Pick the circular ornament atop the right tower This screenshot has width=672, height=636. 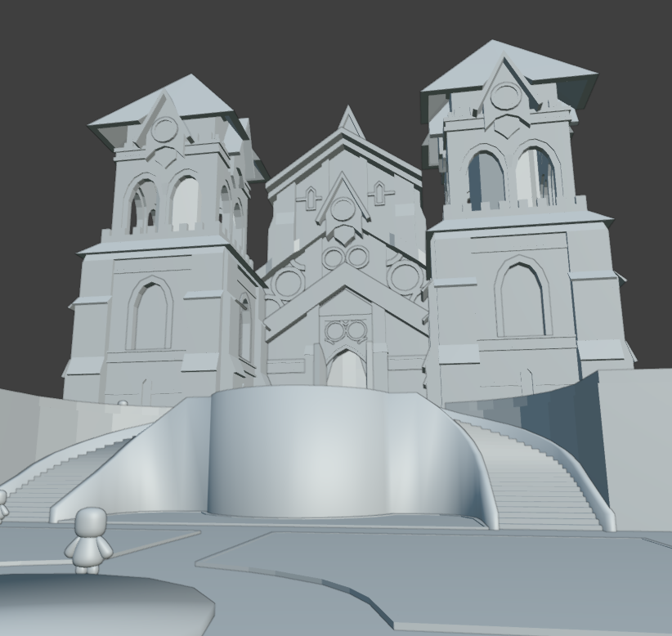(506, 97)
